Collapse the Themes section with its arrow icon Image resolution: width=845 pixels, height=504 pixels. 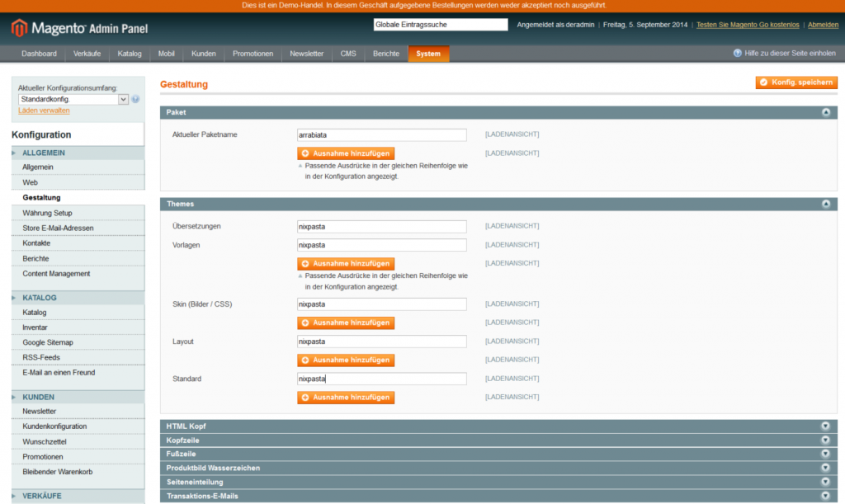[x=828, y=204]
